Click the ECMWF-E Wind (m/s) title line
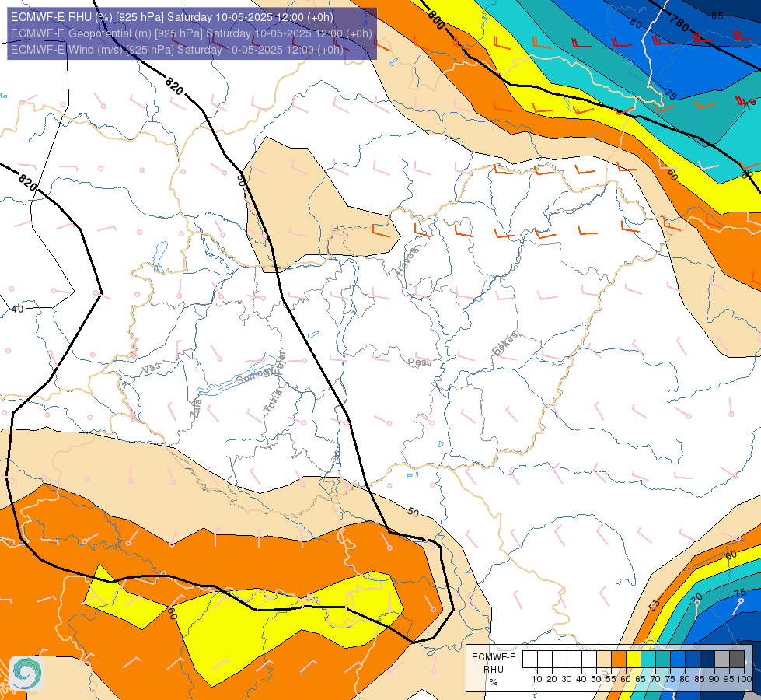Screen dimensions: 761x700 [176, 50]
